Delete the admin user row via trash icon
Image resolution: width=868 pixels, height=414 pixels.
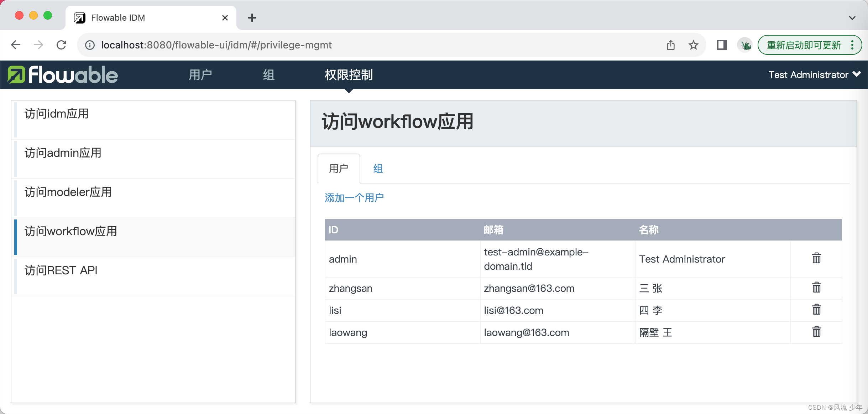coord(816,258)
